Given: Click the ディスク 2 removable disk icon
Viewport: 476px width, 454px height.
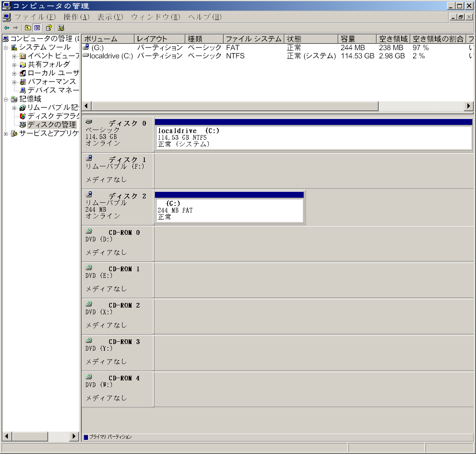Looking at the screenshot, I should tap(89, 195).
